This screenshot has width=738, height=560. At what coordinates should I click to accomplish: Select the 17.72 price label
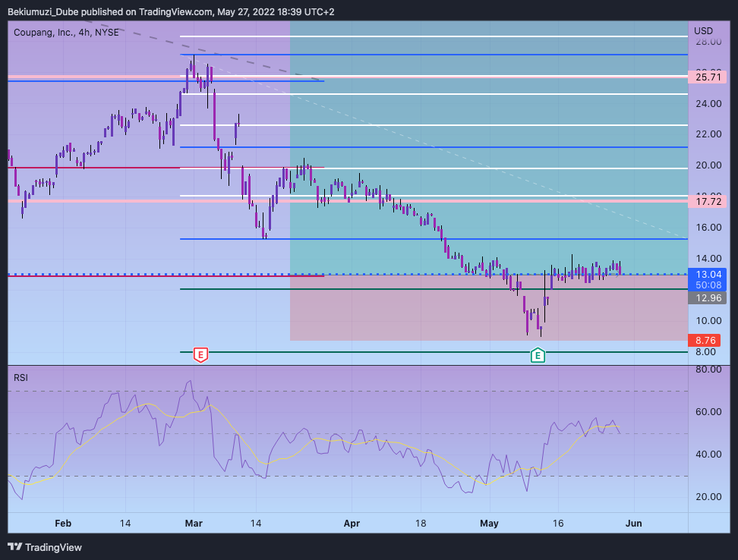click(x=708, y=202)
